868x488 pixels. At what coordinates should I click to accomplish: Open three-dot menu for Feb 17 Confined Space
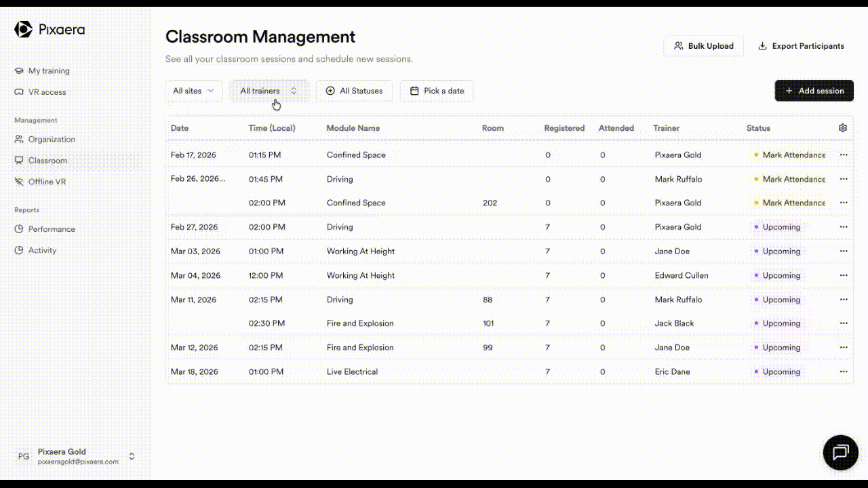pos(844,155)
